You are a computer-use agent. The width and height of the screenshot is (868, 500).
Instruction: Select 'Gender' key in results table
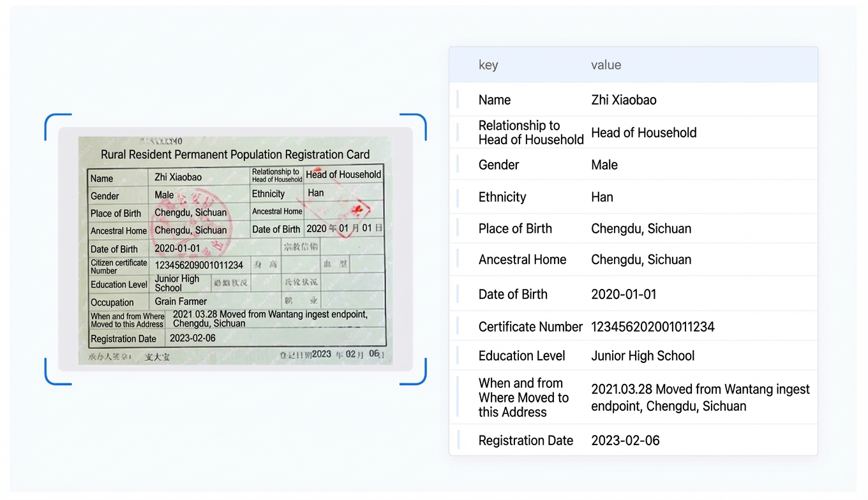point(499,165)
